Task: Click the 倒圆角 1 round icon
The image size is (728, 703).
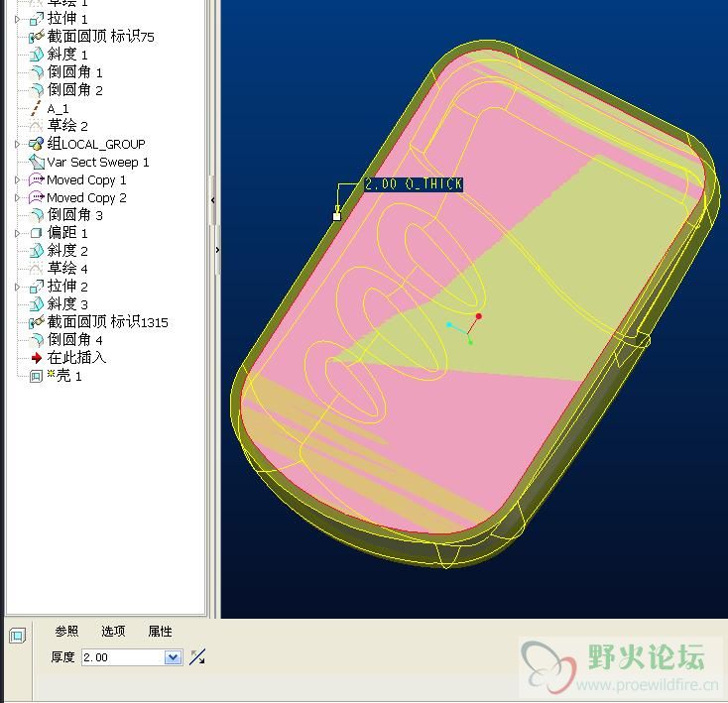Action: coord(37,72)
